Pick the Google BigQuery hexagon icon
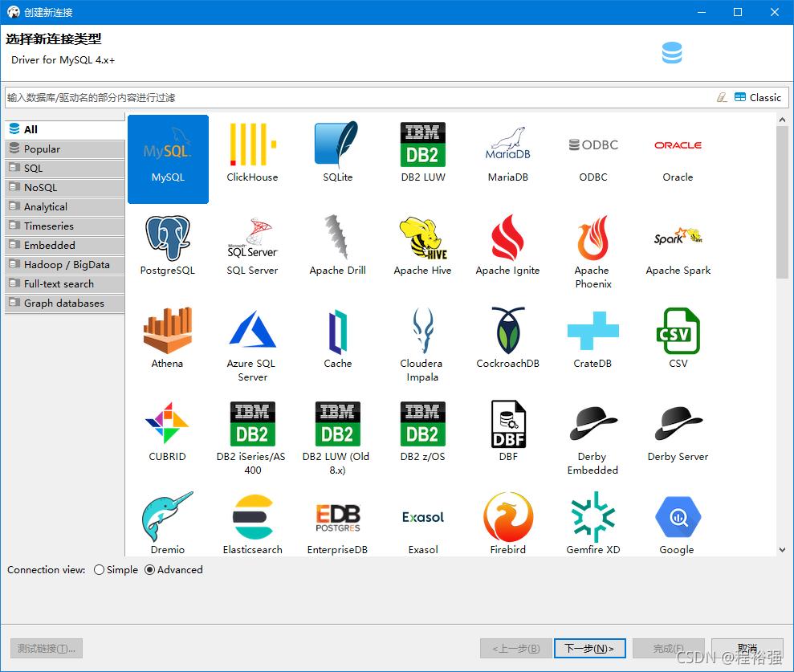 (x=678, y=516)
